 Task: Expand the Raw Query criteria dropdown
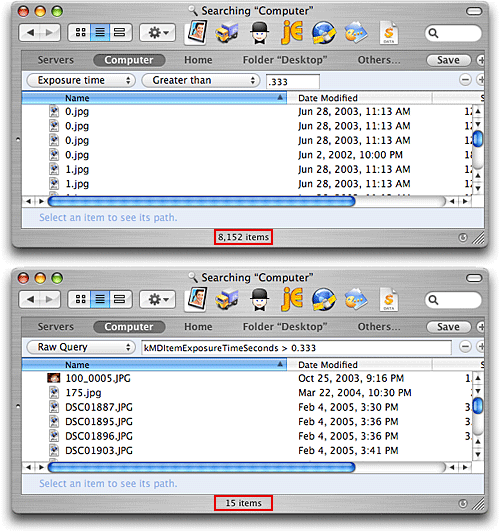[x=81, y=347]
